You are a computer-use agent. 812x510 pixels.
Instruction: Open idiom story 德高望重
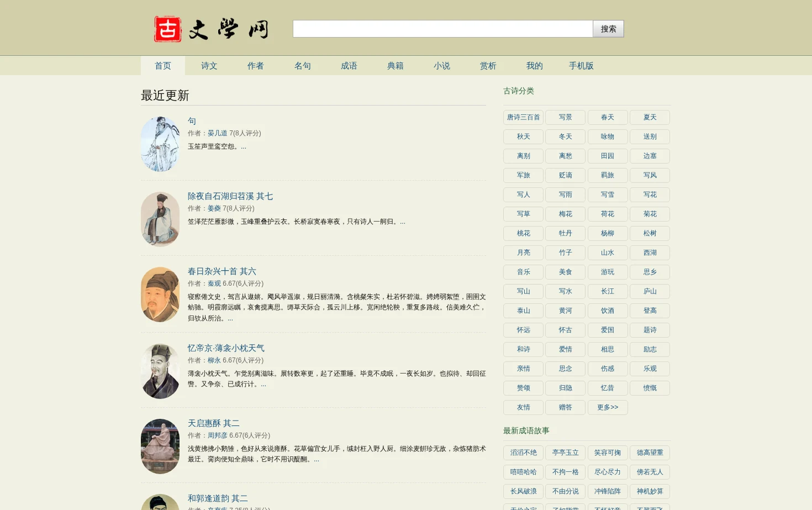pyautogui.click(x=650, y=453)
